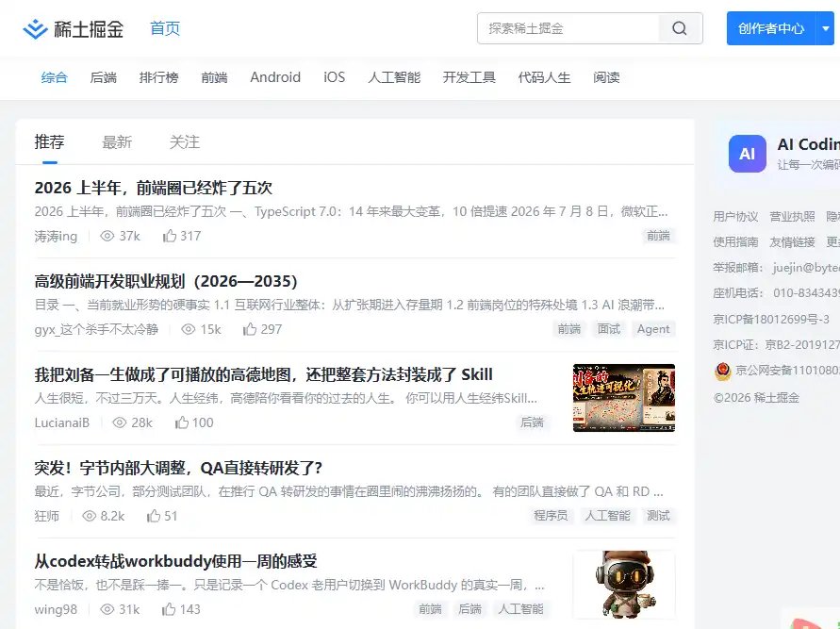This screenshot has width=840, height=629.
Task: Select the 代码人生 category
Action: (x=544, y=77)
